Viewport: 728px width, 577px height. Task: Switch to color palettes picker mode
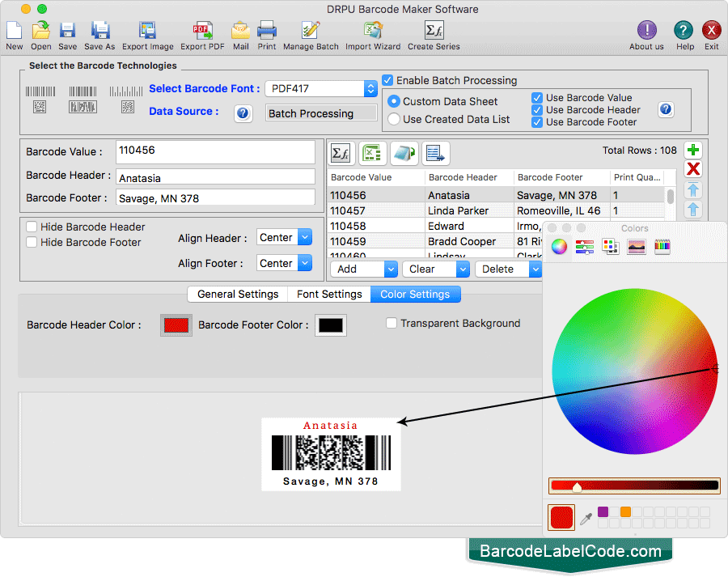click(611, 246)
